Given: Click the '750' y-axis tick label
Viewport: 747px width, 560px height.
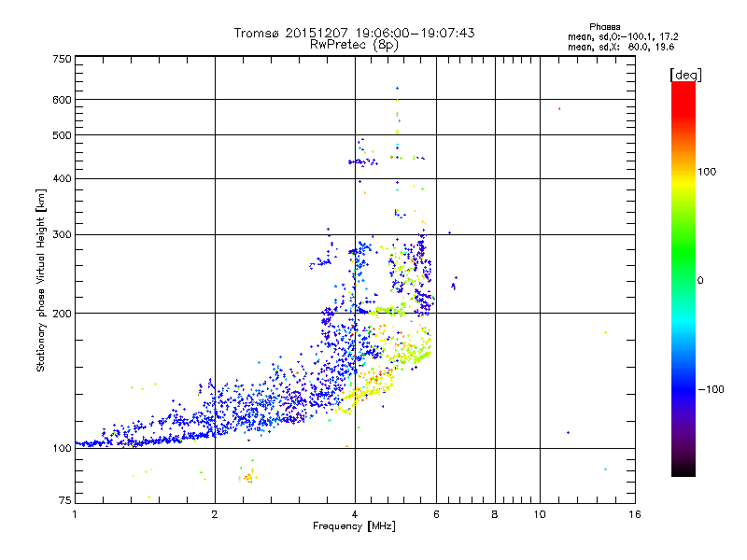Looking at the screenshot, I should (62, 59).
